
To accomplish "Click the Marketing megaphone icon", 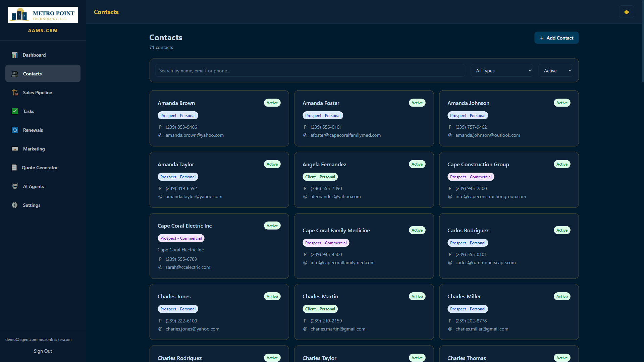I will (x=15, y=149).
